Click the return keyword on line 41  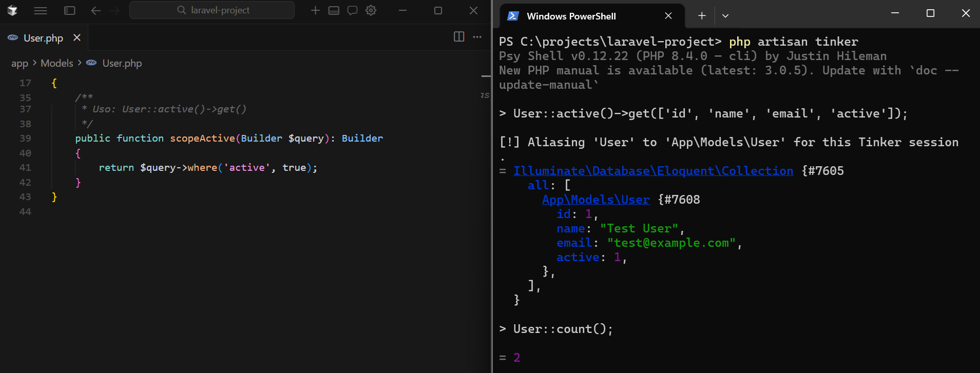117,168
